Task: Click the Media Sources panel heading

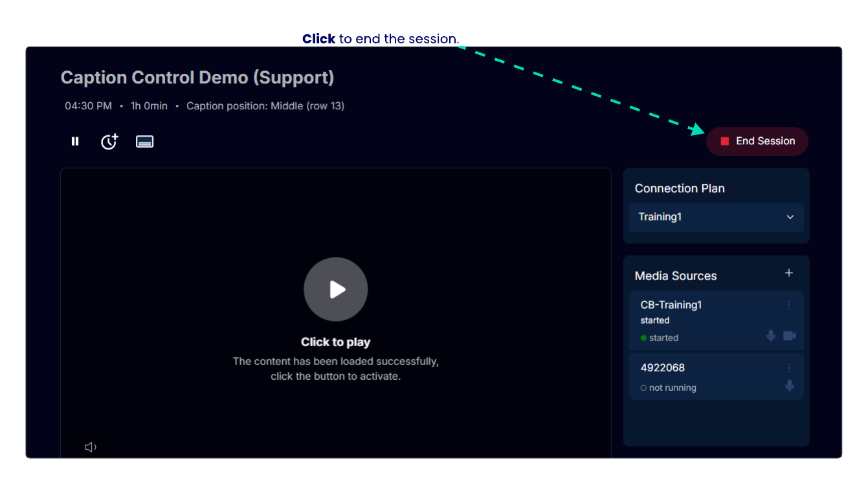Action: [675, 276]
